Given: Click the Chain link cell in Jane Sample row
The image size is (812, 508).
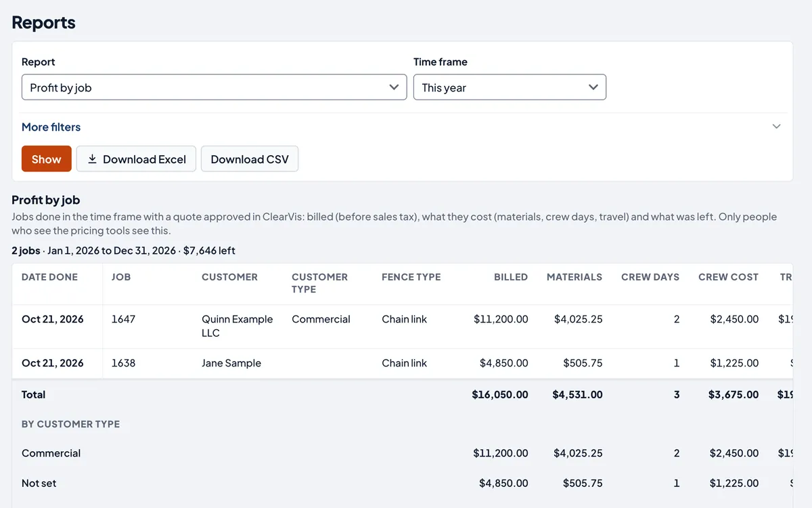Looking at the screenshot, I should pyautogui.click(x=404, y=363).
